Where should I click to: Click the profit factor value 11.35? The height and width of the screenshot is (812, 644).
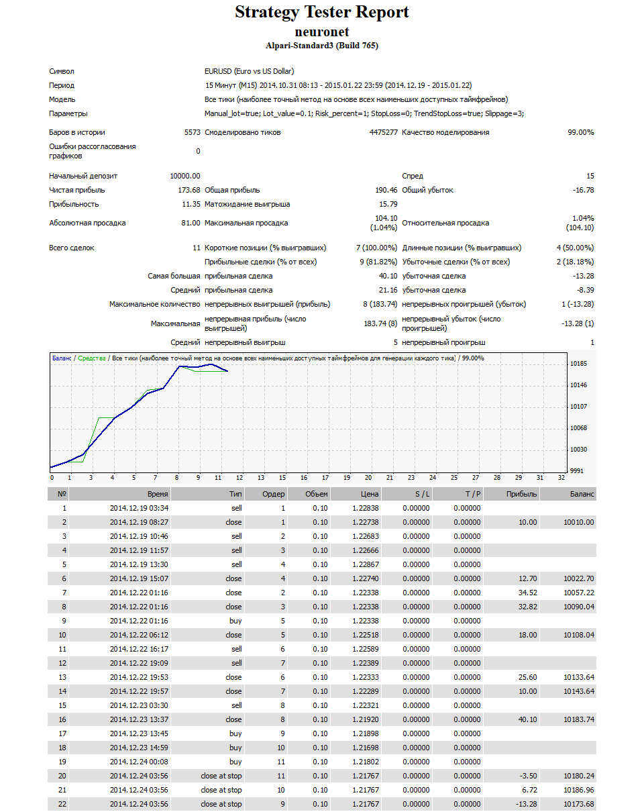point(191,204)
